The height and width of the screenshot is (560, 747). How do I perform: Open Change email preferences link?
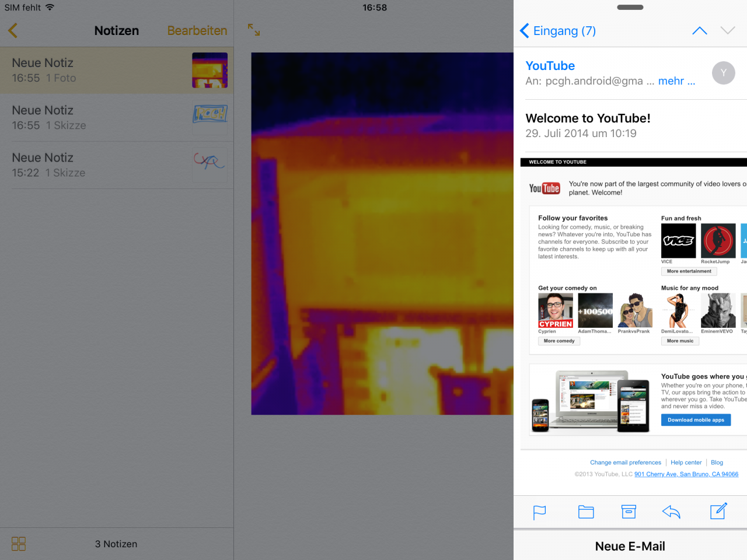626,463
